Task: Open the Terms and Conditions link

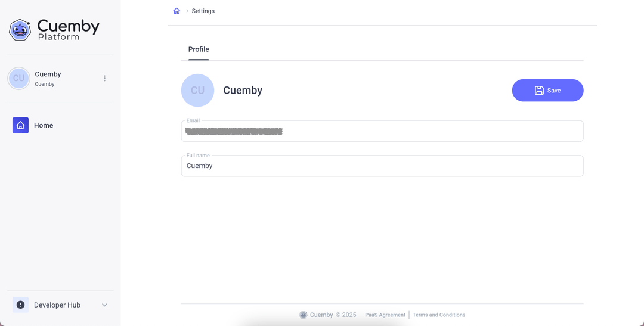Action: 439,315
